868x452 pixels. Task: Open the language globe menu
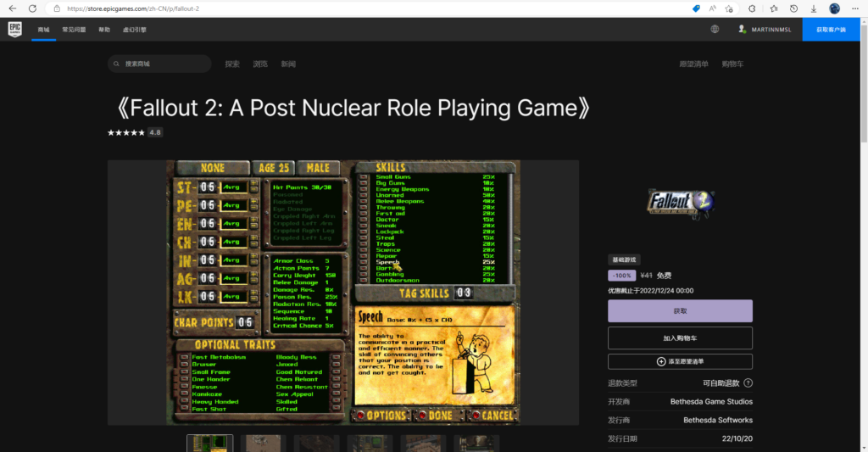coord(715,29)
